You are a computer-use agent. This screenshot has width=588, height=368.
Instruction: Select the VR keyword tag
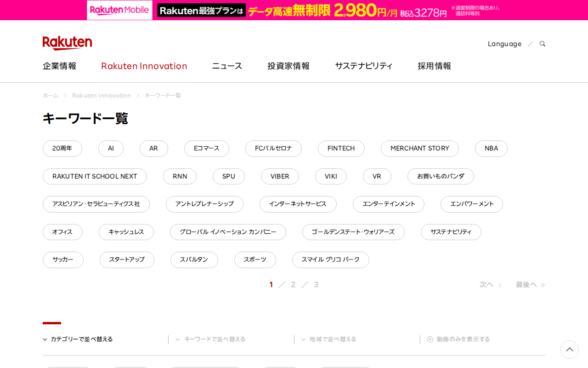pyautogui.click(x=377, y=177)
